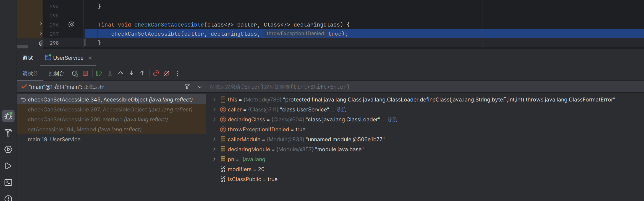Click line number 298 in the gutter
644x201 pixels.
tap(54, 43)
